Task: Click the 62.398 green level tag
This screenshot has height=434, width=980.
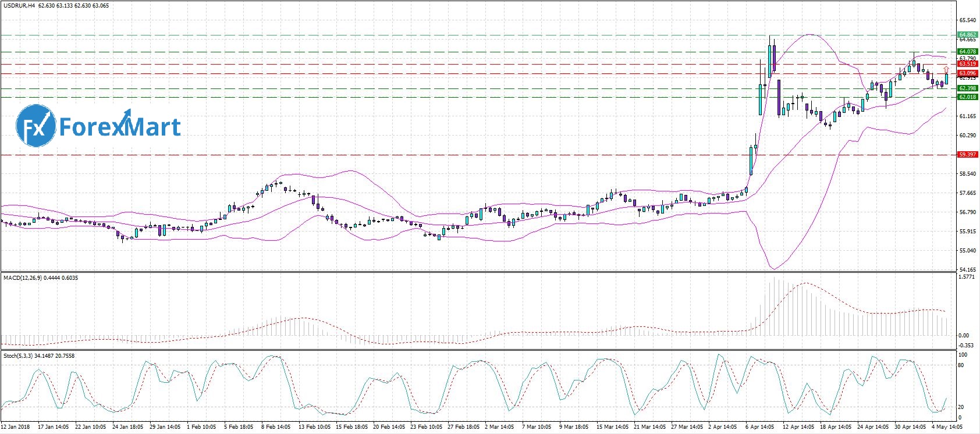Action: tap(967, 88)
